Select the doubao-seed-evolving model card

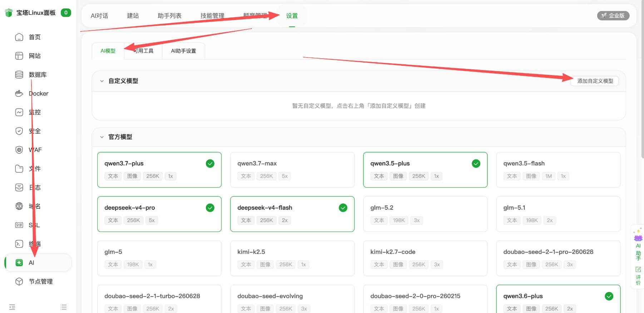coord(292,299)
